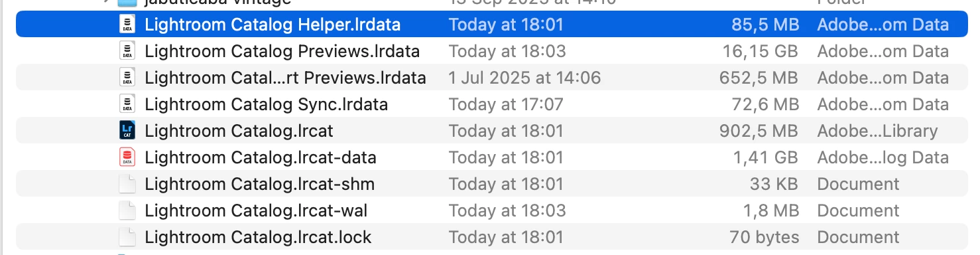Click the document icon for Lightroom Catalog.lrcat.lock
Viewport: 980px width, 255px height.
[127, 237]
